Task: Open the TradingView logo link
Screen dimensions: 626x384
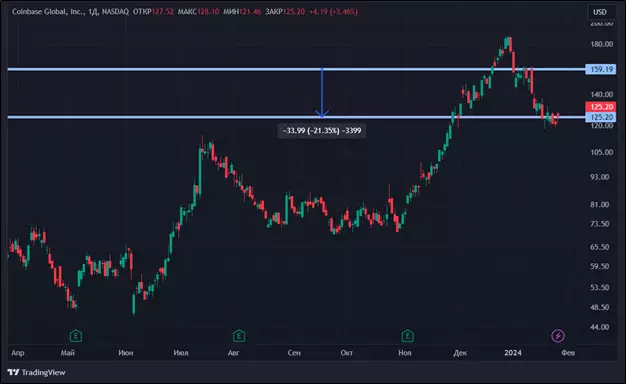Action: pyautogui.click(x=36, y=372)
